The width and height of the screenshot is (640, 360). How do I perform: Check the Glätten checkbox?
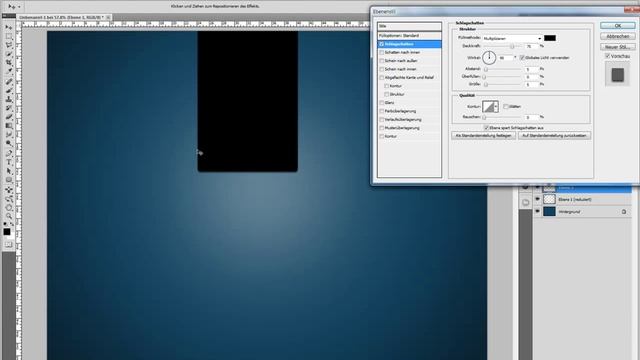tap(506, 107)
